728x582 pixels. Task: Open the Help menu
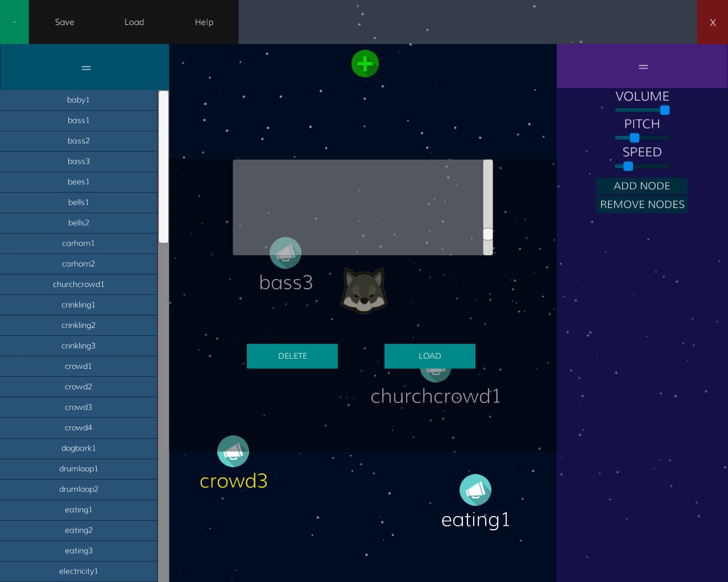coord(204,22)
